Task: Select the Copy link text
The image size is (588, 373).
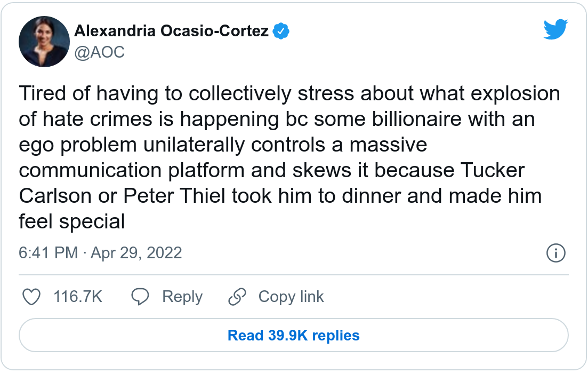Action: (291, 297)
